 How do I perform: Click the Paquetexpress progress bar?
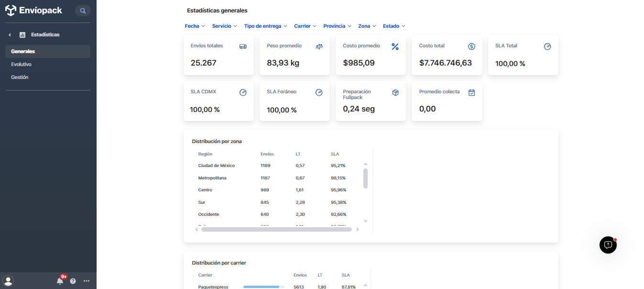click(262, 287)
